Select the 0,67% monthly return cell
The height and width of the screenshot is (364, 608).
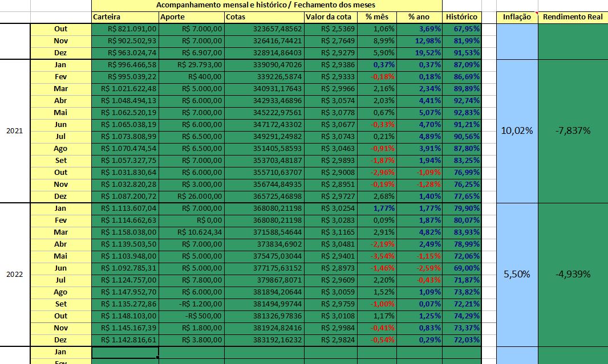point(377,113)
